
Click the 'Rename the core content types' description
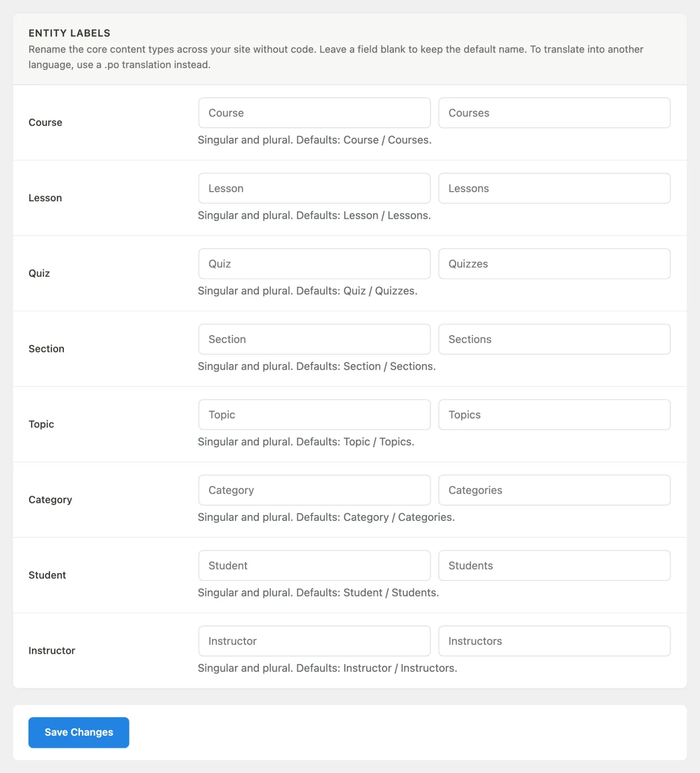point(336,57)
